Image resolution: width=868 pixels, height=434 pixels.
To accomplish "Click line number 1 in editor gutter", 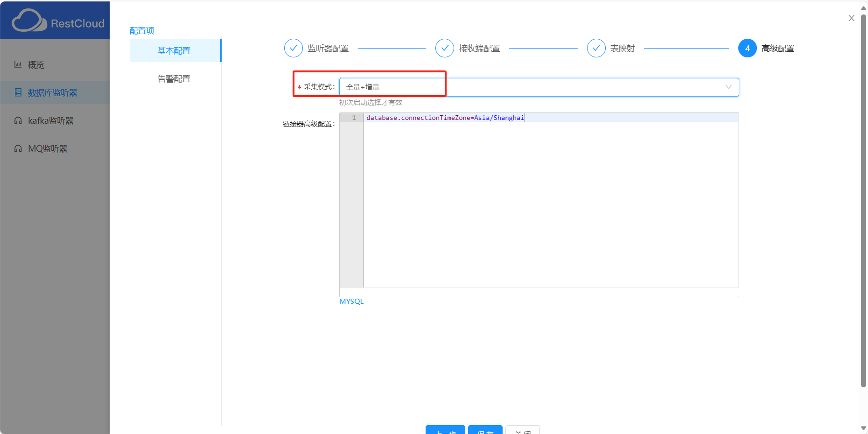I will 354,118.
